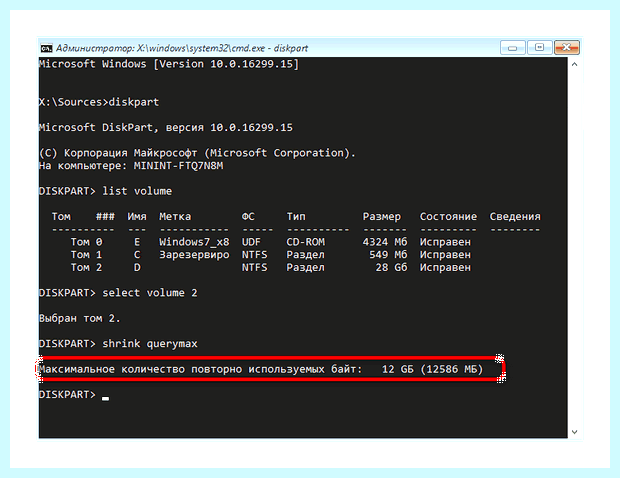Click the Microsoft Corporation copyright line

click(x=197, y=153)
